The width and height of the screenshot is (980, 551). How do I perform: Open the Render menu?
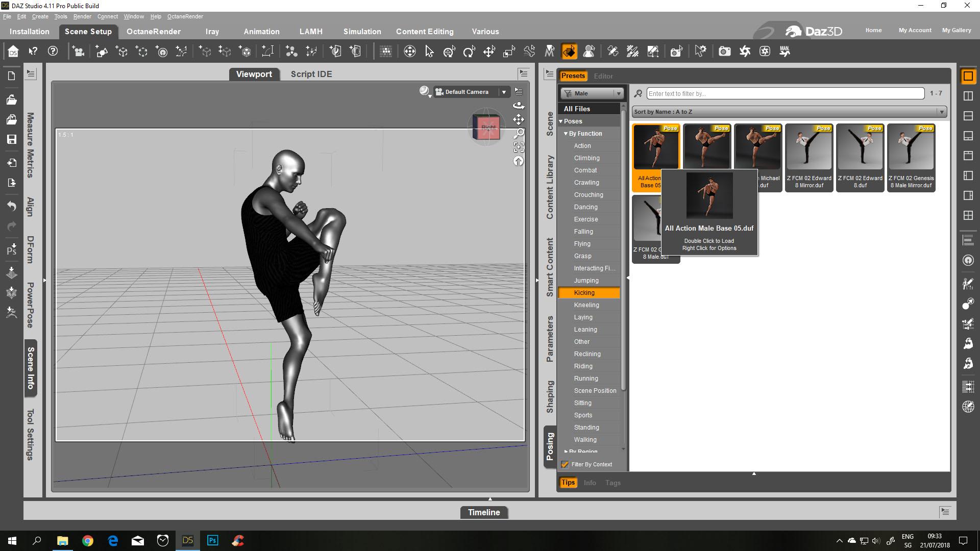82,16
